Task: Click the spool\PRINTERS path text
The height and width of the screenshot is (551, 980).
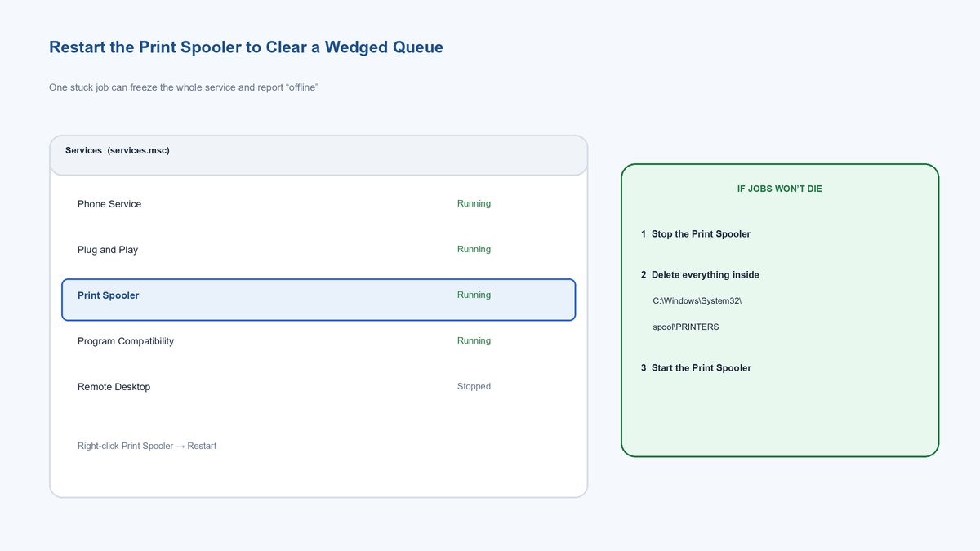Action: tap(686, 327)
